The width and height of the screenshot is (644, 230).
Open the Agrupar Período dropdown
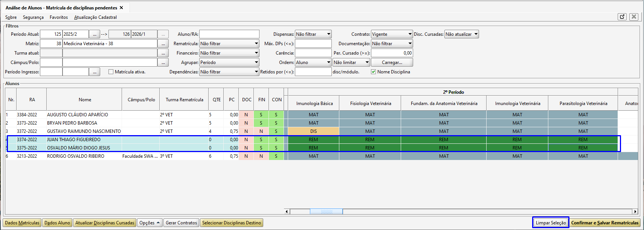coord(256,62)
